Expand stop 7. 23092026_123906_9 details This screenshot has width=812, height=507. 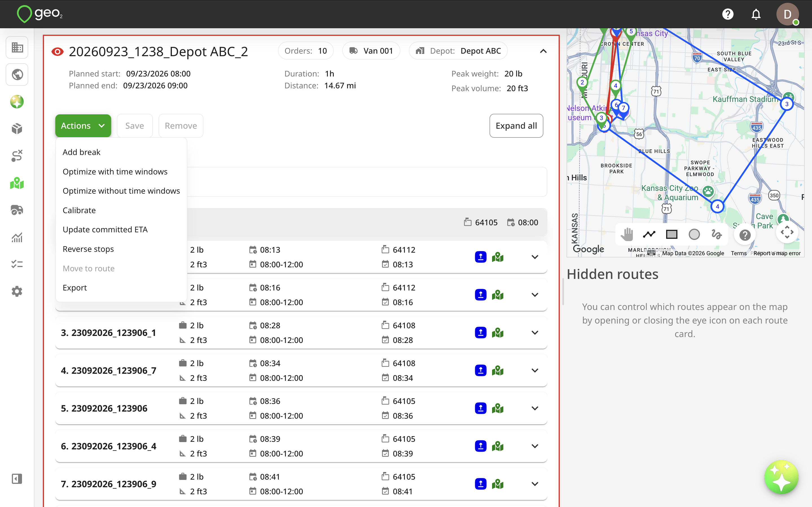point(535,484)
